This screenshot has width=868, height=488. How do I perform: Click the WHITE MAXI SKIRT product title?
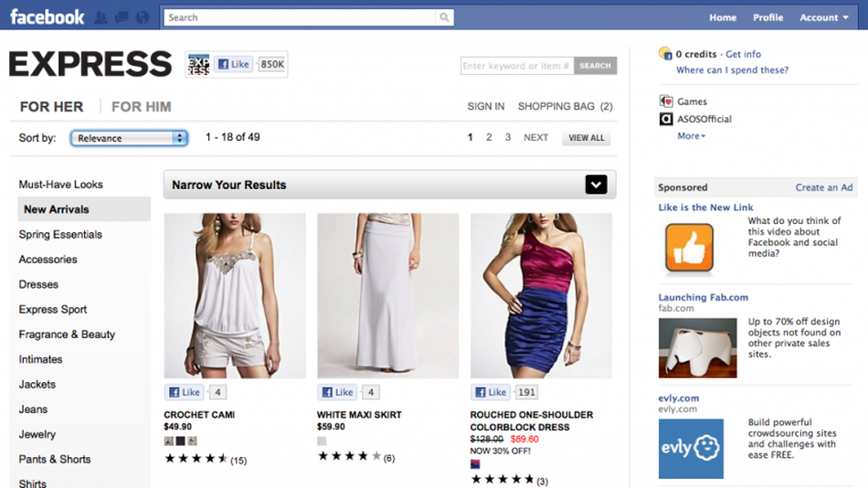click(359, 414)
